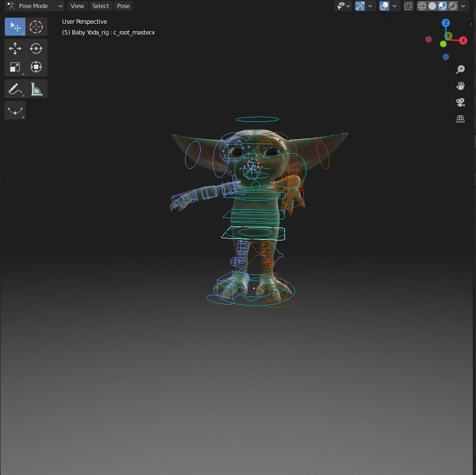The image size is (476, 475).
Task: Toggle camera view with the camera icon
Action: pyautogui.click(x=460, y=102)
